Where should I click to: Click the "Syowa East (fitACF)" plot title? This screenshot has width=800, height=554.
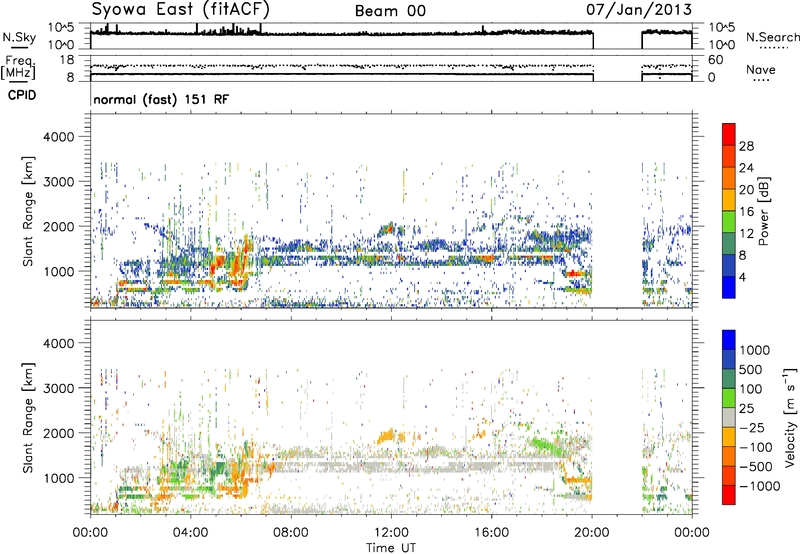pyautogui.click(x=181, y=10)
